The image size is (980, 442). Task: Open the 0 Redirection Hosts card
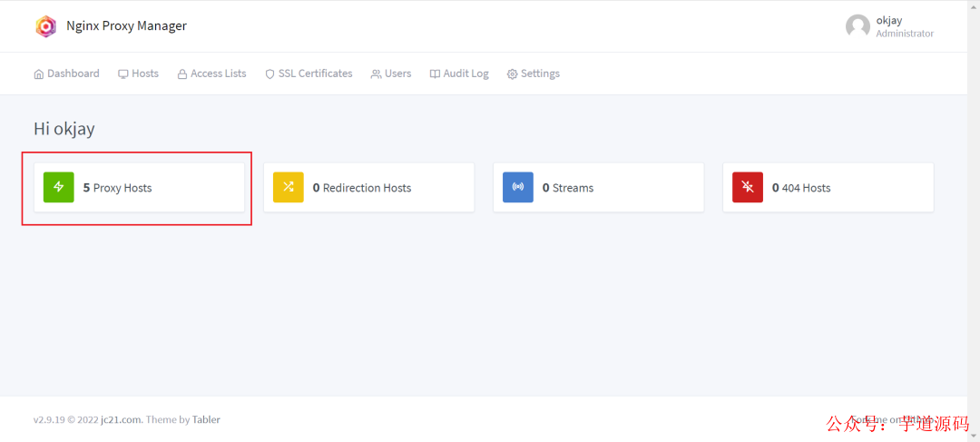coord(368,188)
